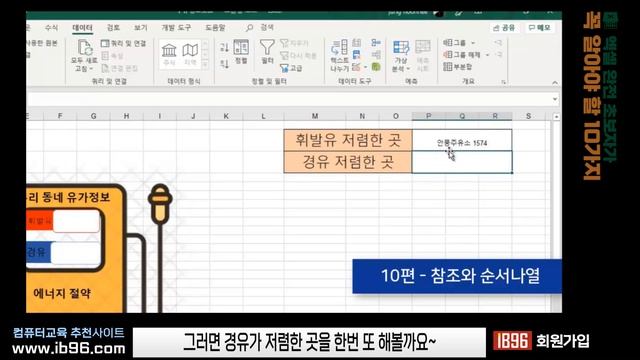Open the 도움말 ribbon tab
The width and height of the screenshot is (640, 360).
coord(215,28)
